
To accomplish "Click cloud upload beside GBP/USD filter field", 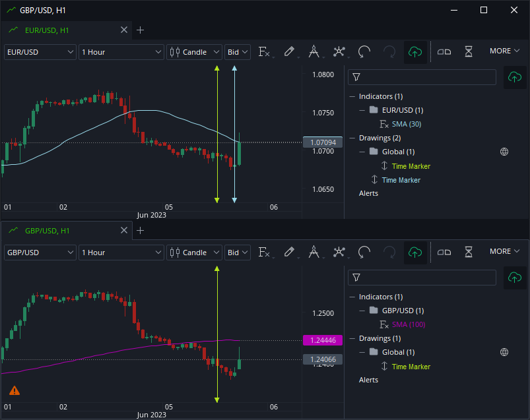I will pos(515,278).
